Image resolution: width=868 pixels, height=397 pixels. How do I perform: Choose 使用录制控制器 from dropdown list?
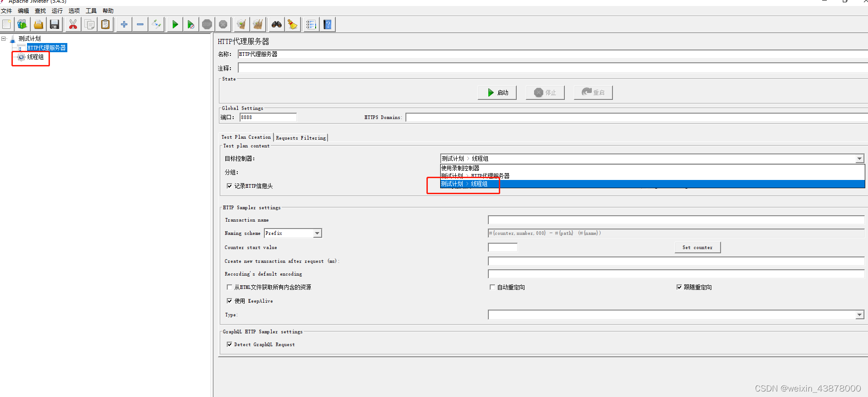[652, 168]
